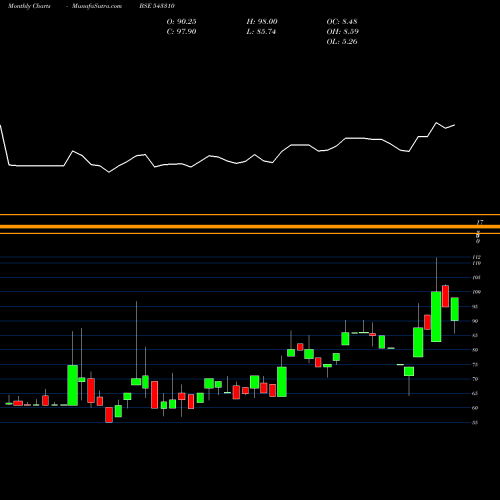Click the tallest green candle with wick reaching 112
This screenshot has width=500, height=500.
436,317
